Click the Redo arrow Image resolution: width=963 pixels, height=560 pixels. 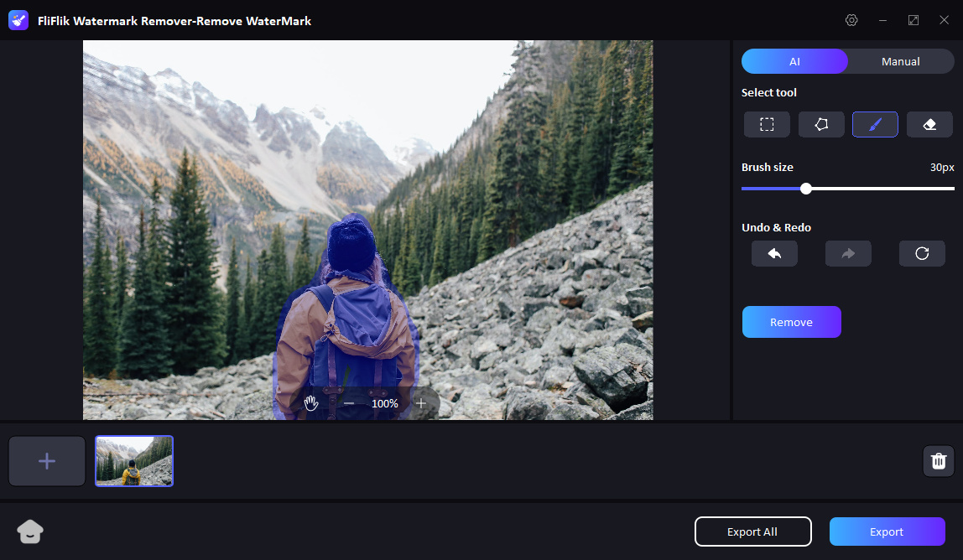coord(847,253)
